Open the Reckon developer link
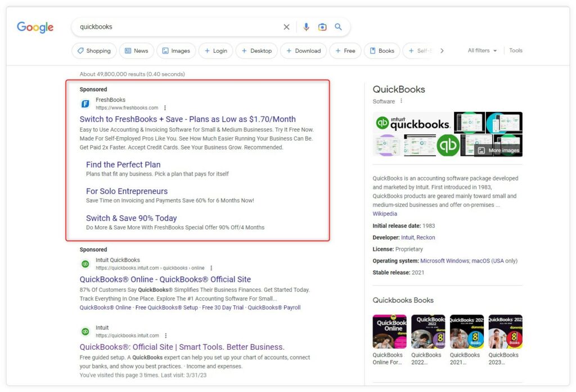Image resolution: width=576 pixels, height=392 pixels. point(426,238)
